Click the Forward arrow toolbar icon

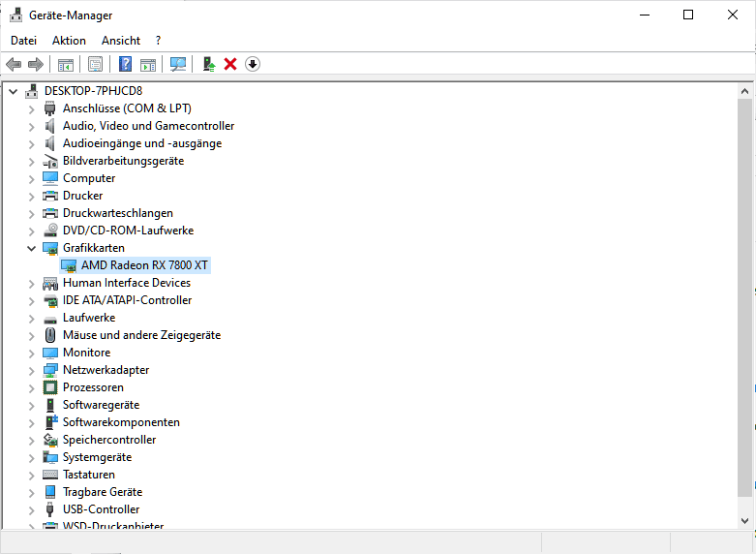click(36, 64)
